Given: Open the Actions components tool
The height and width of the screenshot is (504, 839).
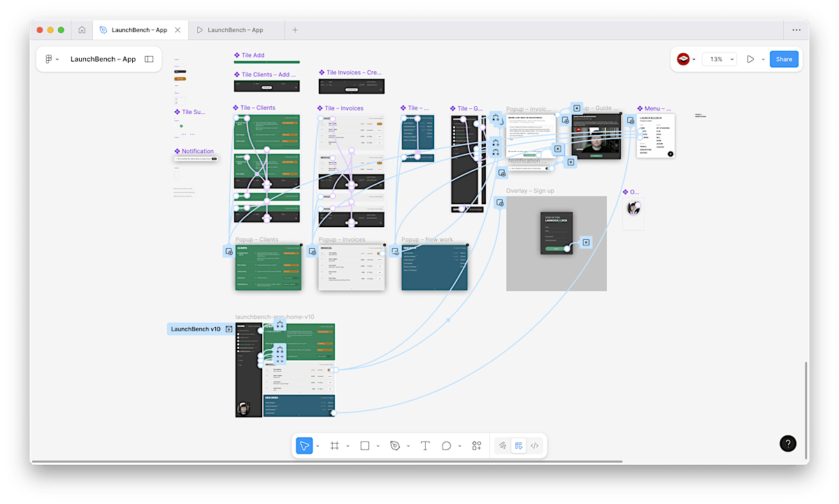Looking at the screenshot, I should (x=477, y=446).
